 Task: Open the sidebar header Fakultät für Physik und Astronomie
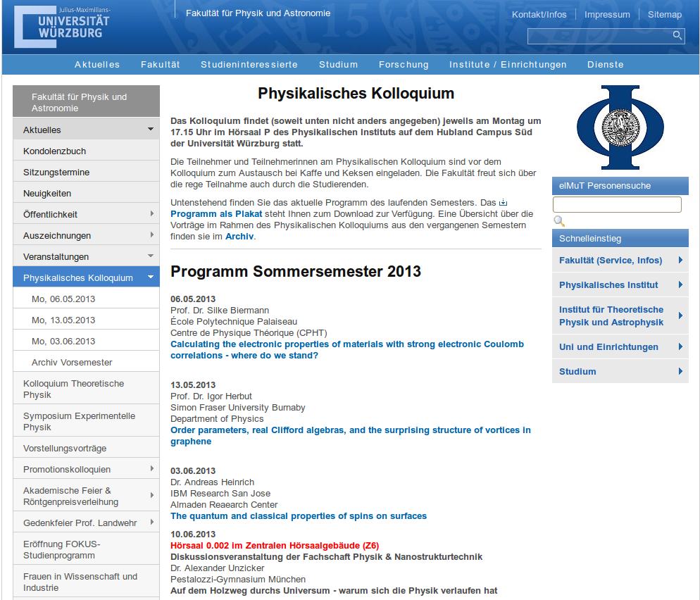pyautogui.click(x=86, y=101)
